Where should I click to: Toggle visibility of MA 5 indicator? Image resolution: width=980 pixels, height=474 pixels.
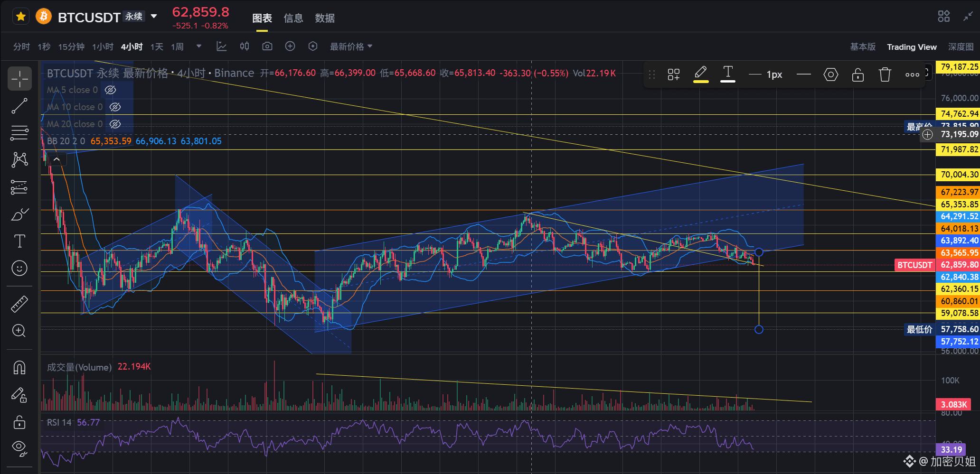coord(111,90)
